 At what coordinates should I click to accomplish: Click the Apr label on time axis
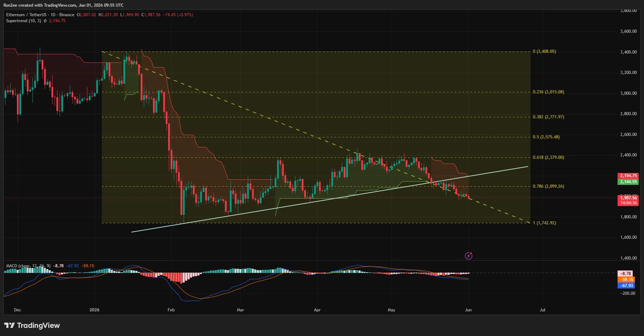pyautogui.click(x=317, y=310)
